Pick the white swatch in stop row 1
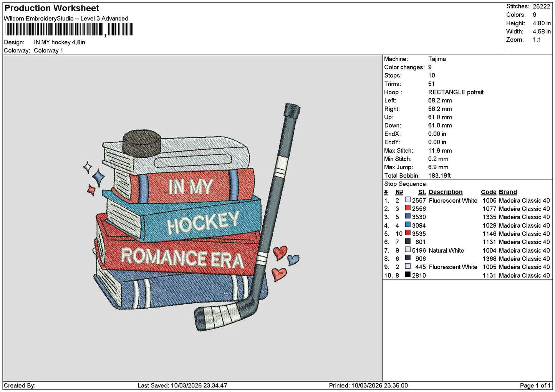Image resolution: width=555 pixels, height=392 pixels. (408, 200)
